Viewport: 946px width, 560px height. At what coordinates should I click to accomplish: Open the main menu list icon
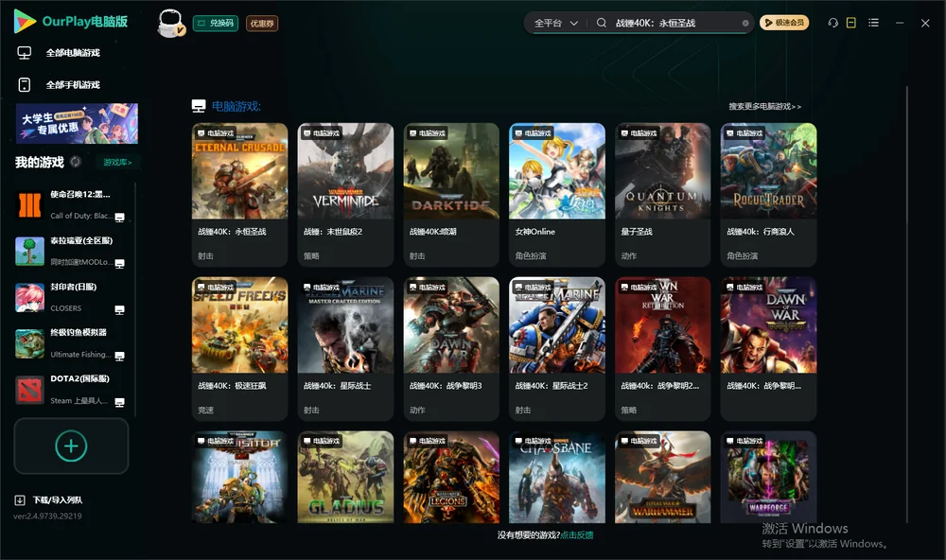[873, 23]
